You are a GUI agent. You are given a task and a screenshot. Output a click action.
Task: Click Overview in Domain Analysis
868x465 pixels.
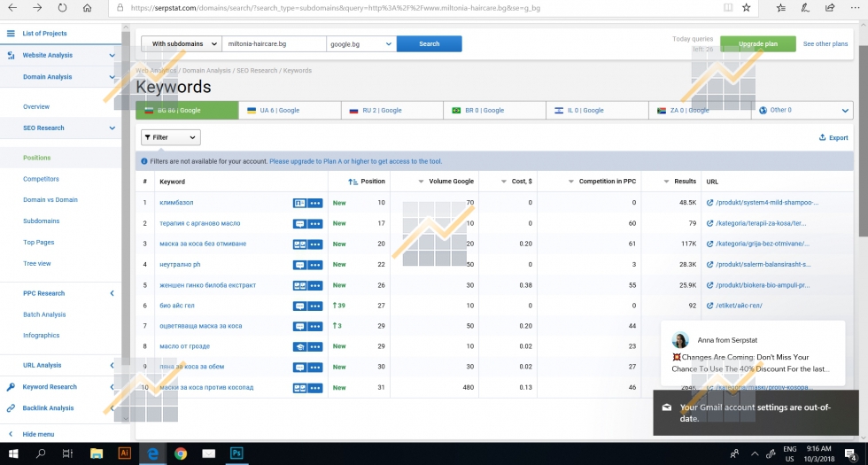(x=36, y=107)
